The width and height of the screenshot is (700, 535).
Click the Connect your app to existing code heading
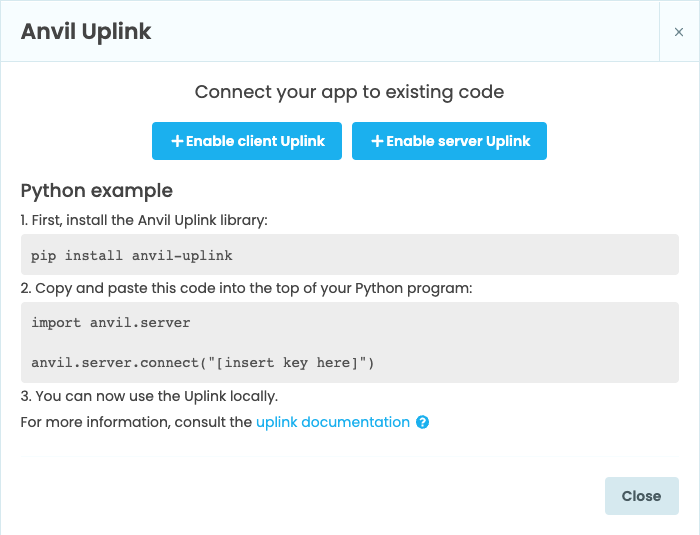(x=349, y=92)
